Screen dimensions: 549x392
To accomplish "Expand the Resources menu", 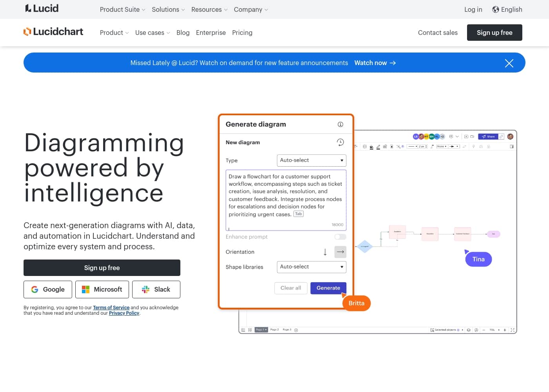I will 209,9.
